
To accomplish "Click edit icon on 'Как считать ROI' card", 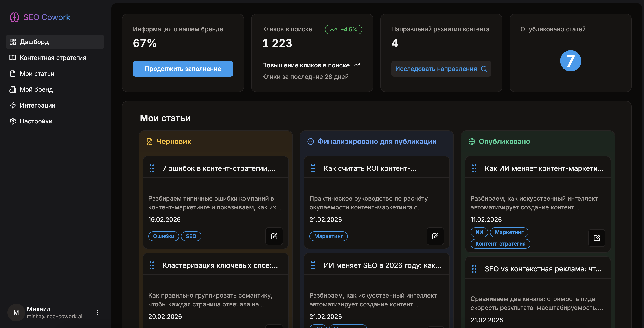I will tap(435, 236).
